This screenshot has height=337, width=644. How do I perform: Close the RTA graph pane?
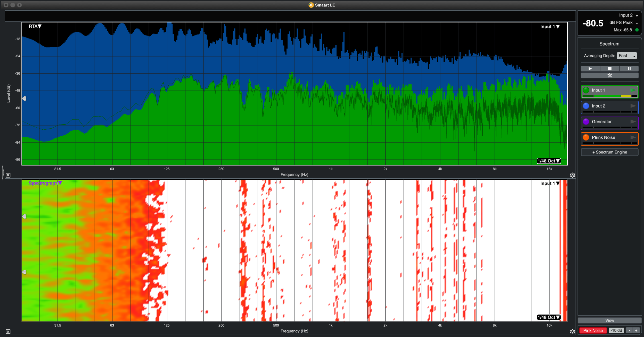point(8,175)
